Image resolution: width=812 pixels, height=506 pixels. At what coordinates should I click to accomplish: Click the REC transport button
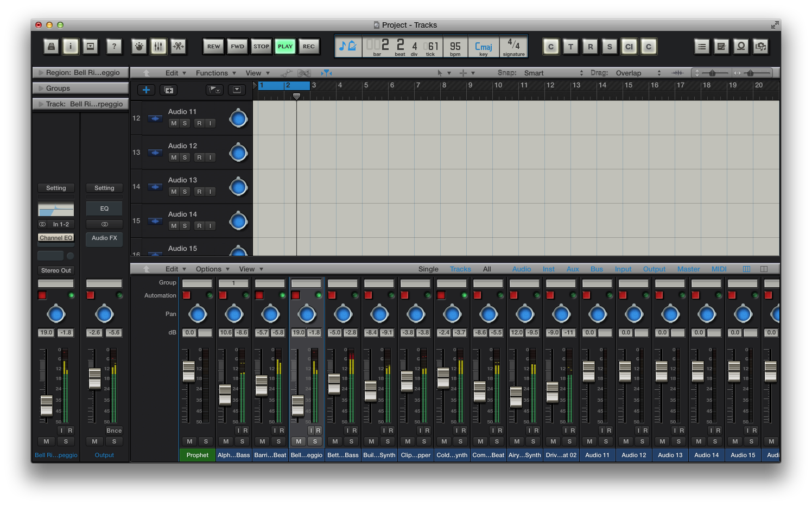(x=309, y=47)
